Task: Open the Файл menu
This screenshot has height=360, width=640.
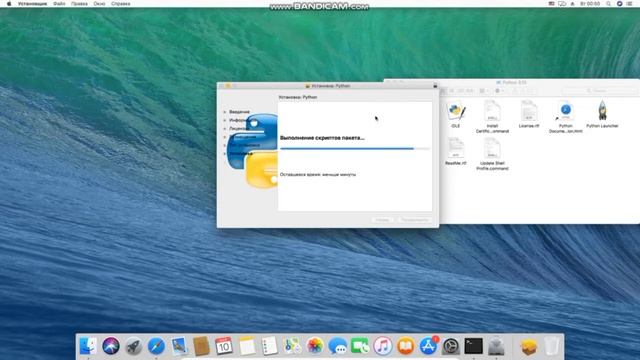Action: pyautogui.click(x=59, y=4)
